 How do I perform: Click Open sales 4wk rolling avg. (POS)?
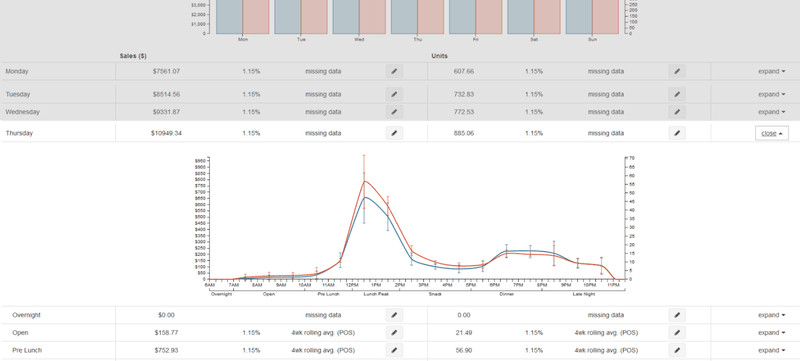[x=323, y=332]
